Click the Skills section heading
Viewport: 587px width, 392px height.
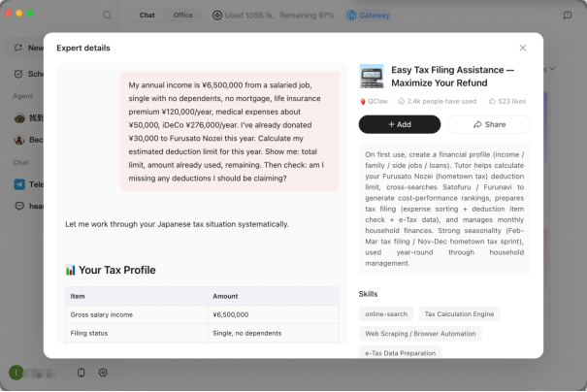[368, 294]
